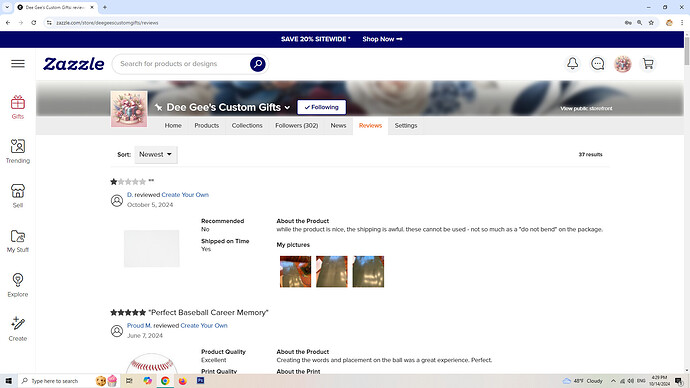The height and width of the screenshot is (388, 690).
Task: Open the browser zoom indicator icon
Action: click(639, 22)
